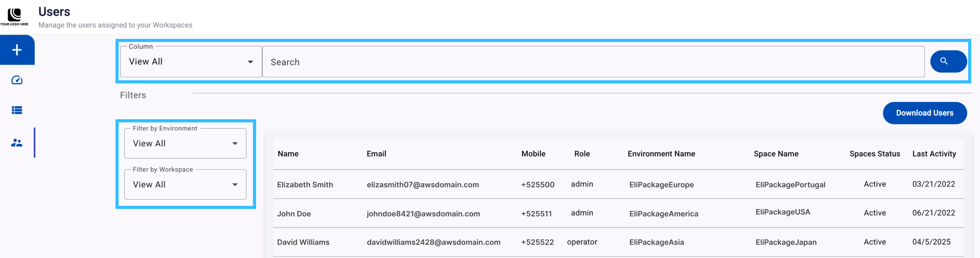Expand the Column dropdown arrow
Screen dimensions: 980x258
pos(250,62)
